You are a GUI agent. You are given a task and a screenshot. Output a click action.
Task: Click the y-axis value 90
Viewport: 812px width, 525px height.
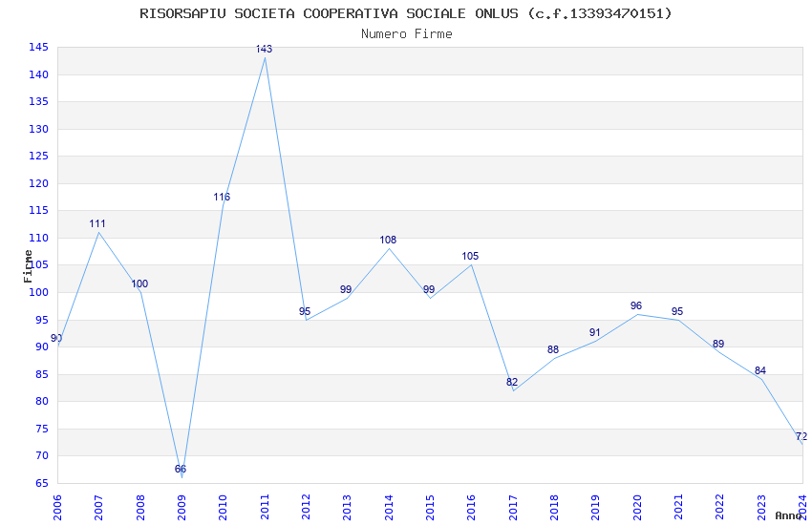42,347
